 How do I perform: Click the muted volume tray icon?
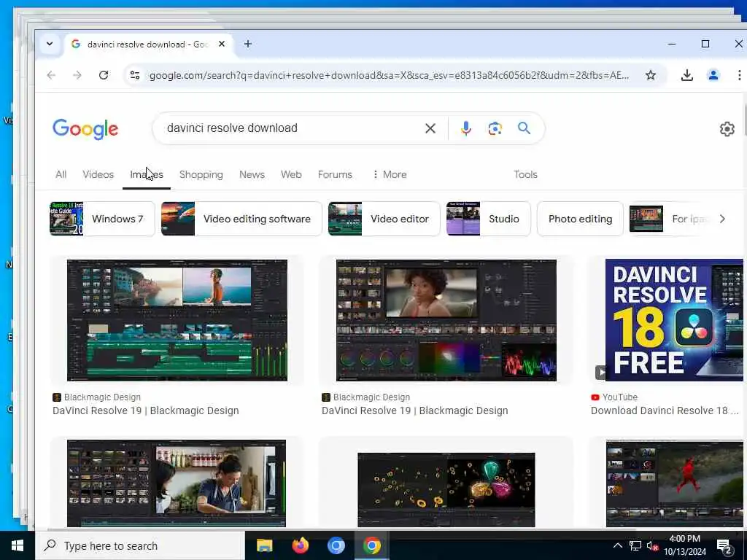click(x=652, y=546)
